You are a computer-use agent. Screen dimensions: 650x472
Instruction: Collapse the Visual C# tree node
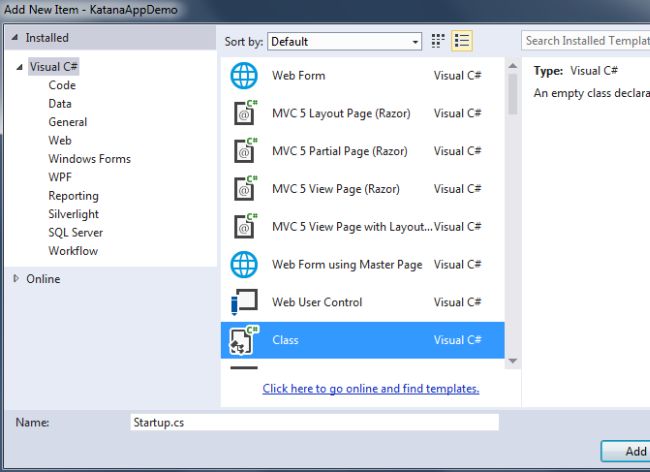tap(19, 67)
